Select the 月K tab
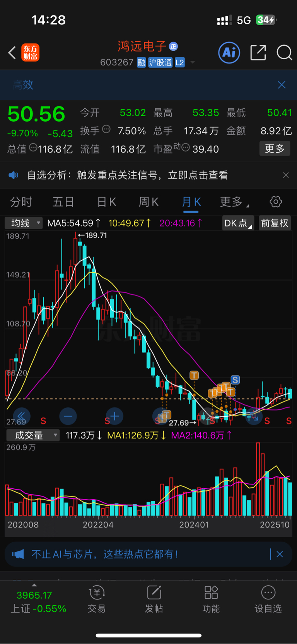 [x=191, y=202]
